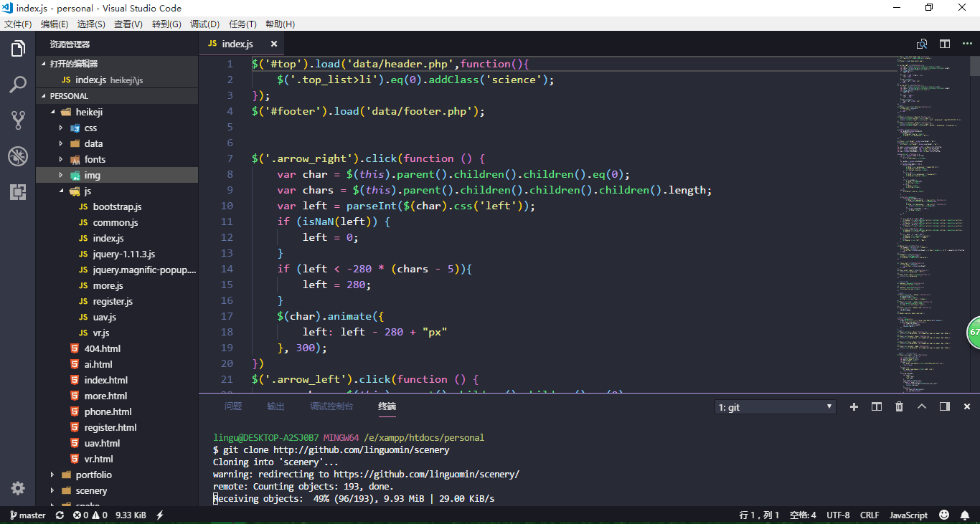
Task: Collapse the 打开的编辑器 section
Action: [117, 64]
